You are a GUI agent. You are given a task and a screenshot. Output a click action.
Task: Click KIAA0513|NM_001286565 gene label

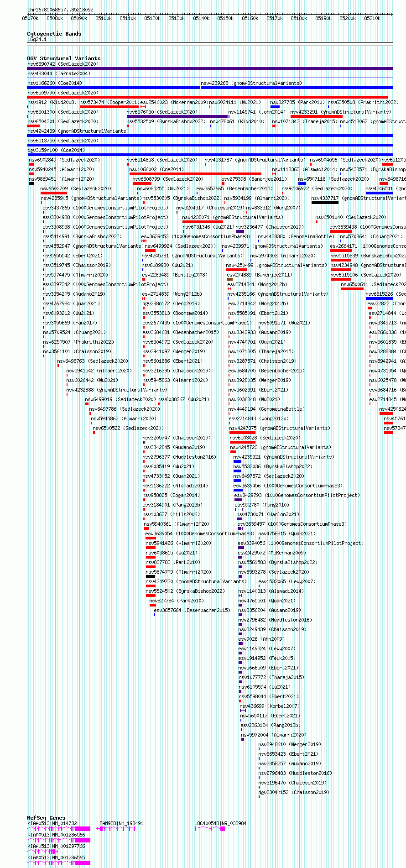56,858
